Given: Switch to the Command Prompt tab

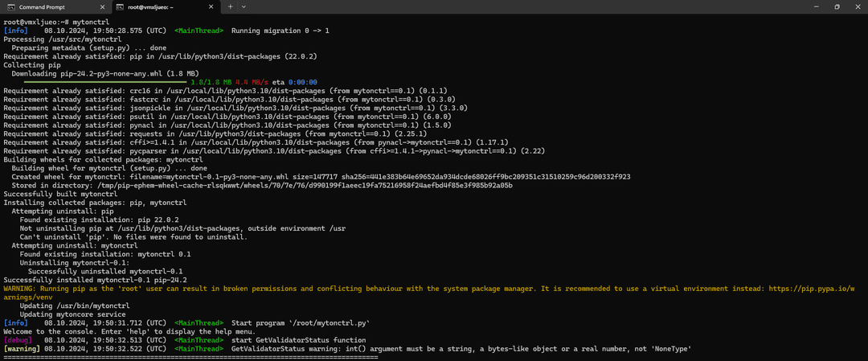Looking at the screenshot, I should point(48,6).
